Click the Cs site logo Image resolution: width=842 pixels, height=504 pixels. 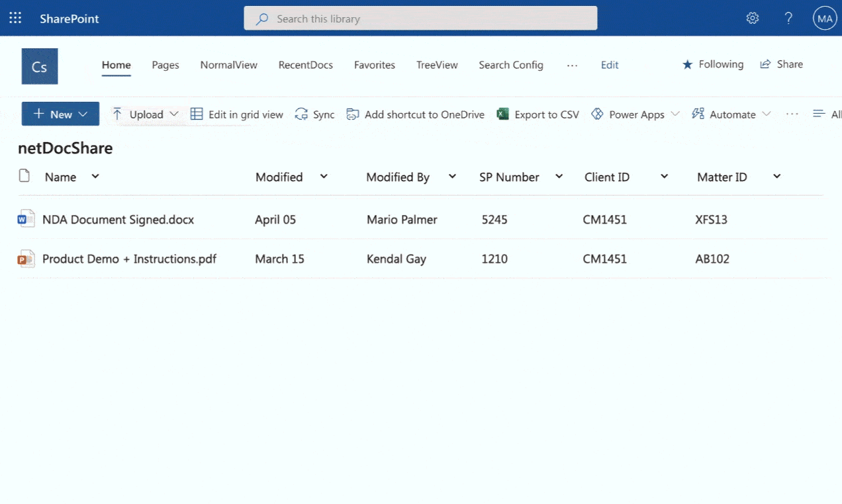(40, 66)
